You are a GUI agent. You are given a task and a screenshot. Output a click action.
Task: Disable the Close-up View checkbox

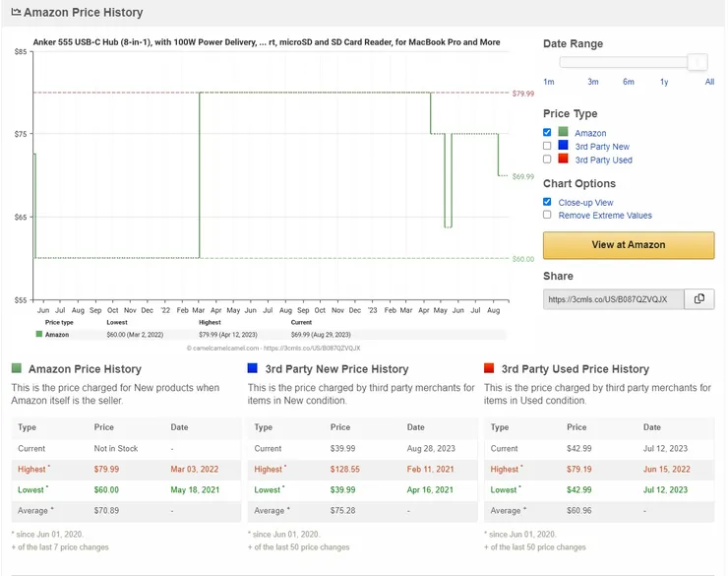[547, 202]
